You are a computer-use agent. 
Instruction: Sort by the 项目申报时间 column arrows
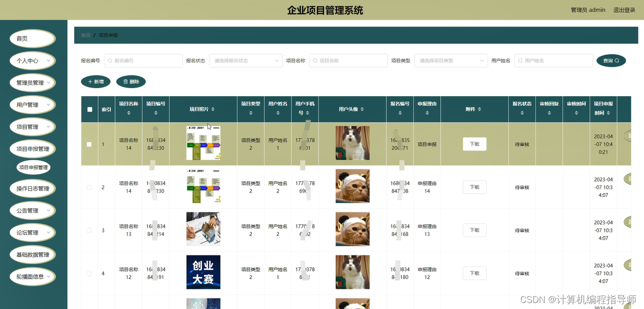click(609, 113)
